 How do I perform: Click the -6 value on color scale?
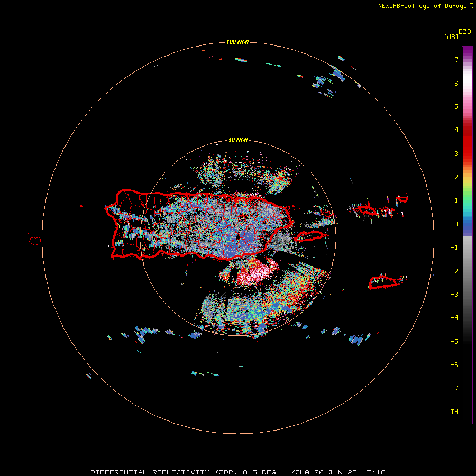[x=454, y=365]
